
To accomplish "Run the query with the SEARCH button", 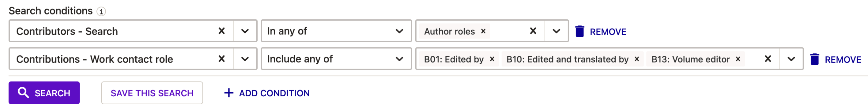I will [44, 93].
